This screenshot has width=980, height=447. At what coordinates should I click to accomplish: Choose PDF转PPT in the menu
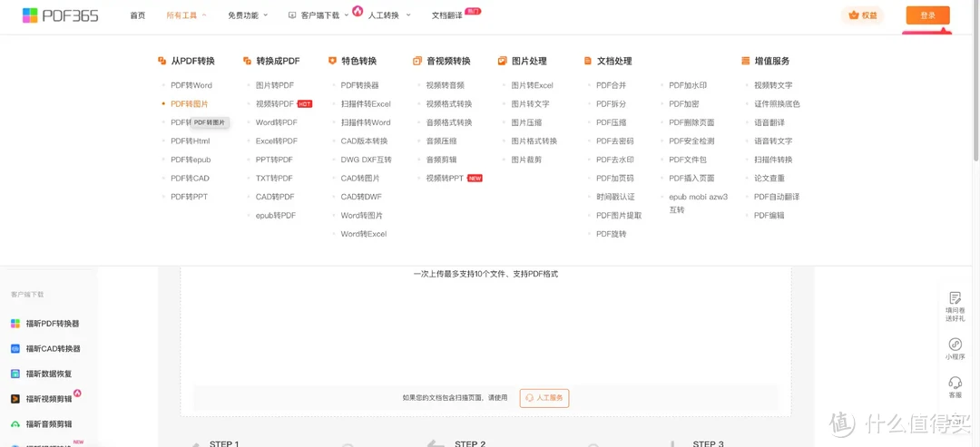click(189, 197)
